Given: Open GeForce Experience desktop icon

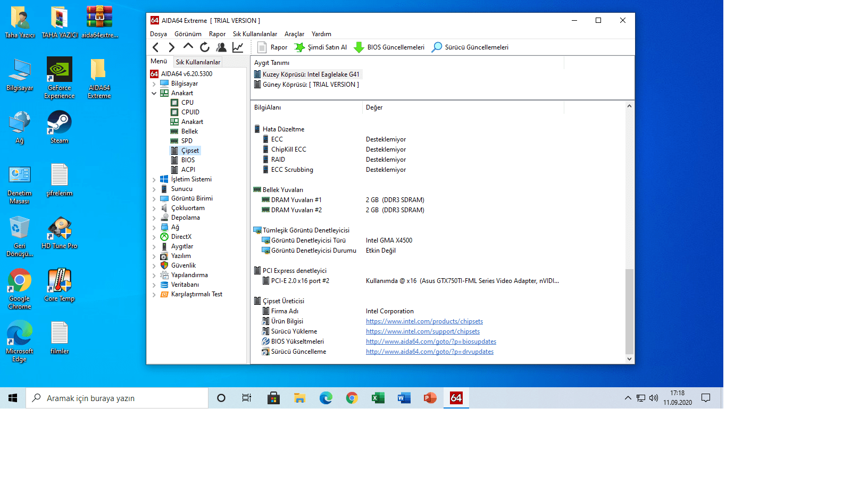Looking at the screenshot, I should click(x=60, y=78).
